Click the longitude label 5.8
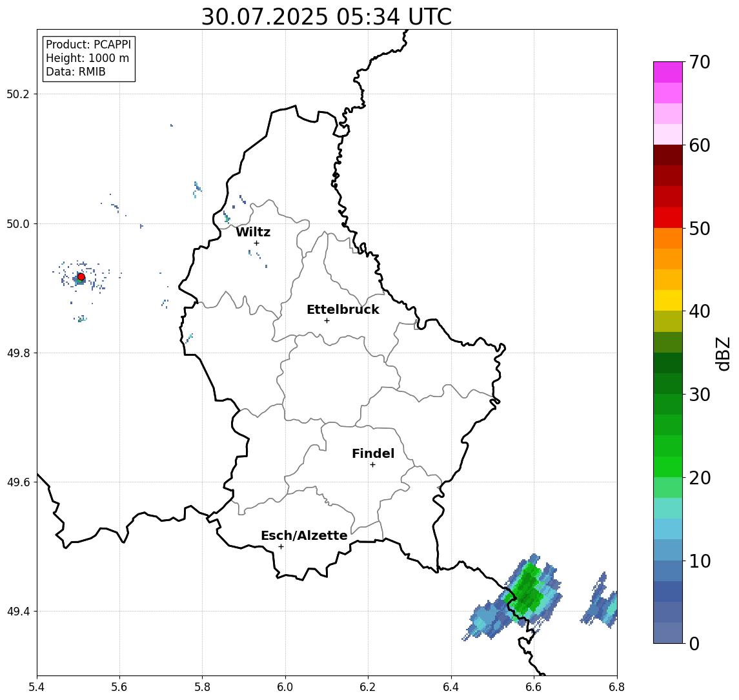The image size is (739, 700). [x=203, y=687]
